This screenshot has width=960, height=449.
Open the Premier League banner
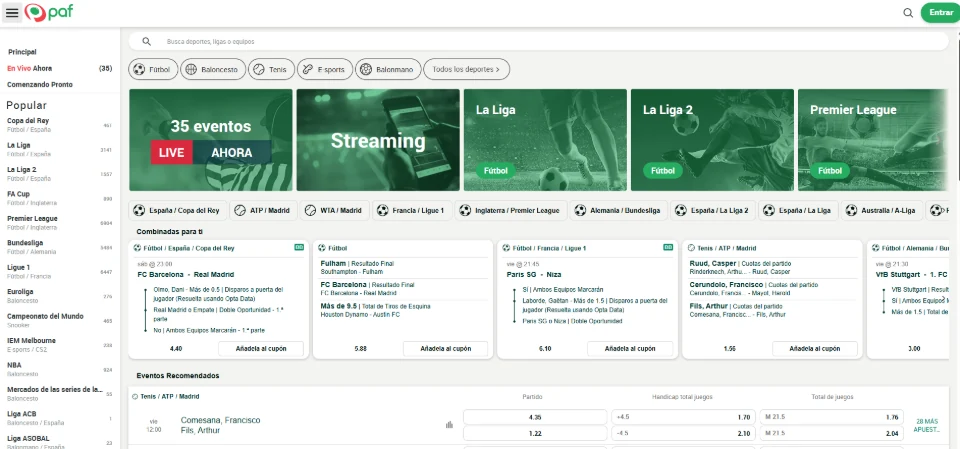click(873, 140)
